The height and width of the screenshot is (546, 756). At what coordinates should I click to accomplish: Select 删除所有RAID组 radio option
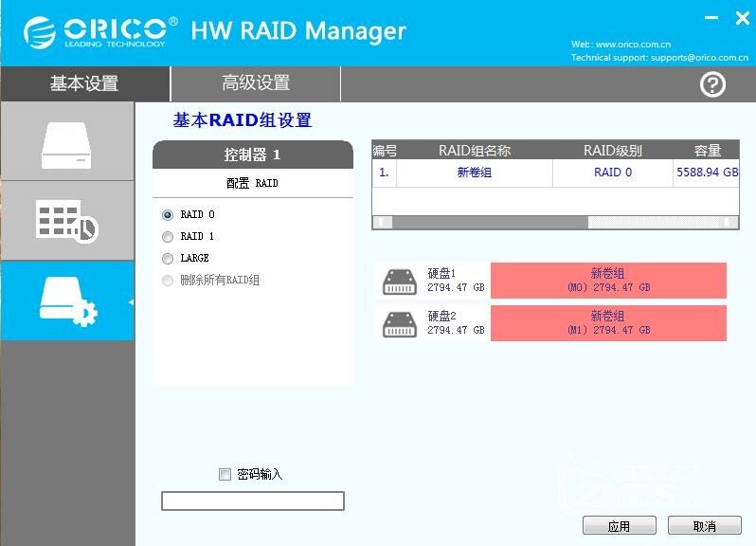tap(168, 281)
